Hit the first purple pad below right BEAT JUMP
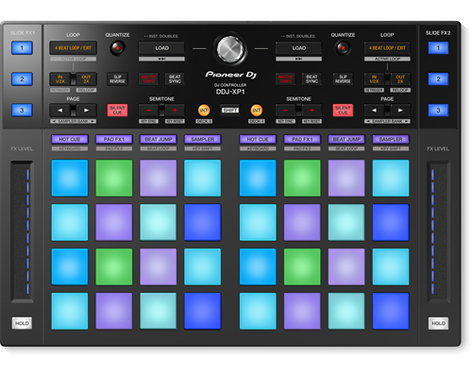Viewport: 472px width, 378px height. tap(346, 178)
